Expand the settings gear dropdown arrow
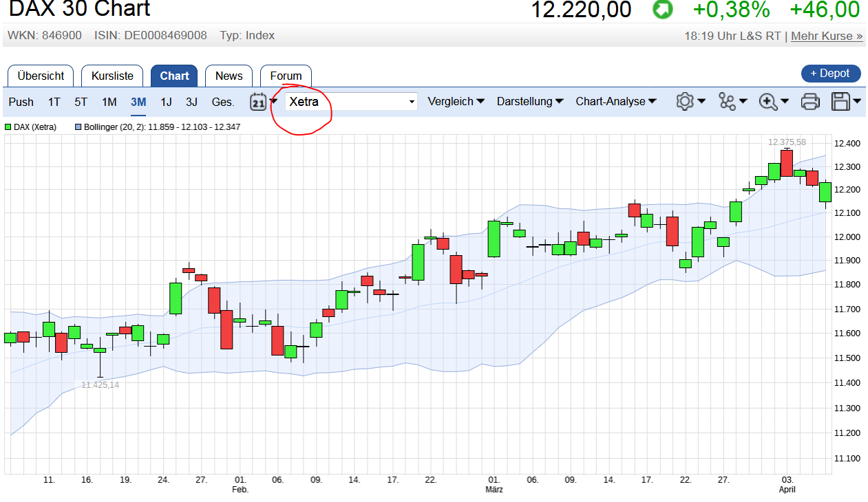The width and height of the screenshot is (868, 502). click(701, 102)
